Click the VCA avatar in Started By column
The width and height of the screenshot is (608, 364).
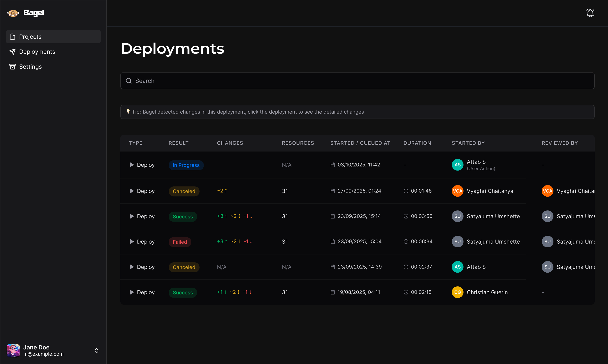point(457,191)
